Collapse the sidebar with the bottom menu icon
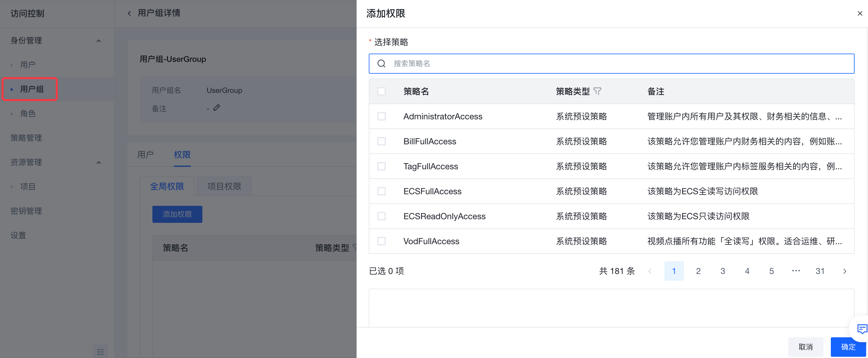868x358 pixels. [x=100, y=352]
